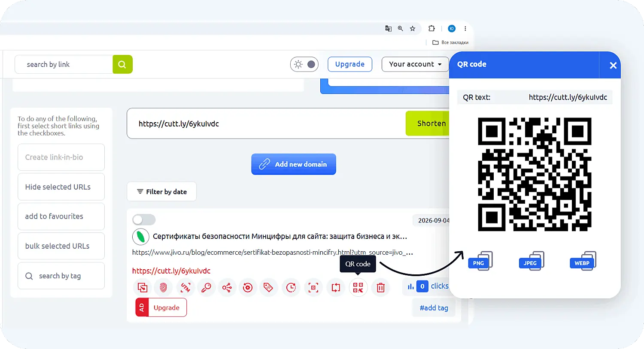Open the browser three-dot menu
Screen dimensions: 644x349
tap(465, 29)
